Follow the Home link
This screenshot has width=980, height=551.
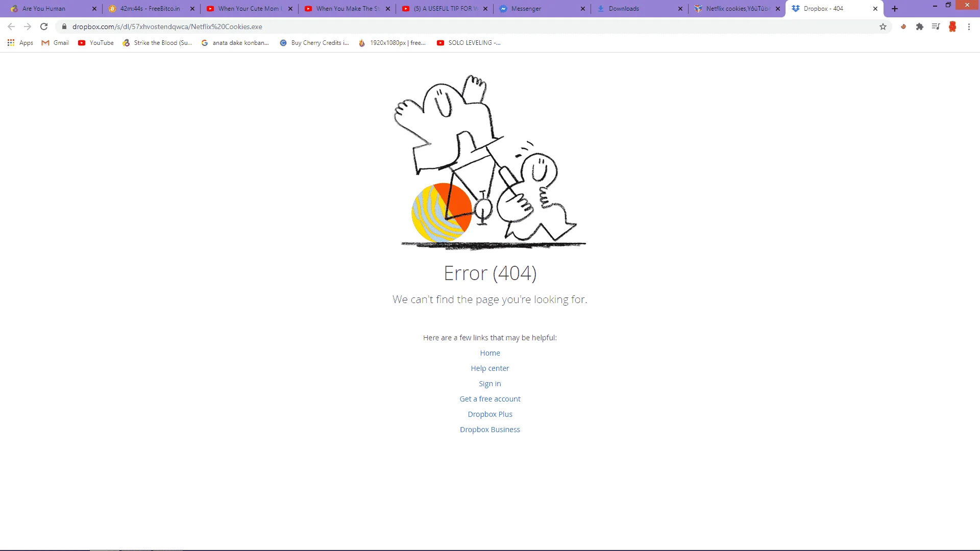[x=490, y=353]
